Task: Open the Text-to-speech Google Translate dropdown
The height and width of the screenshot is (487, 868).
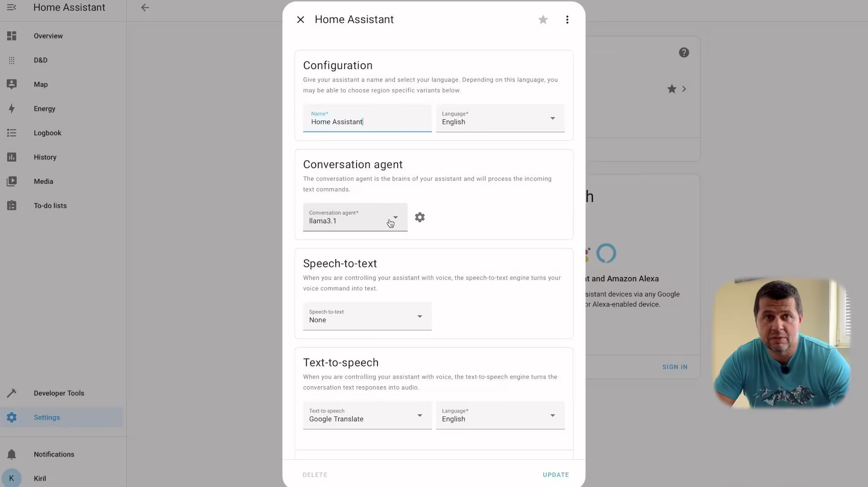Action: pos(367,415)
